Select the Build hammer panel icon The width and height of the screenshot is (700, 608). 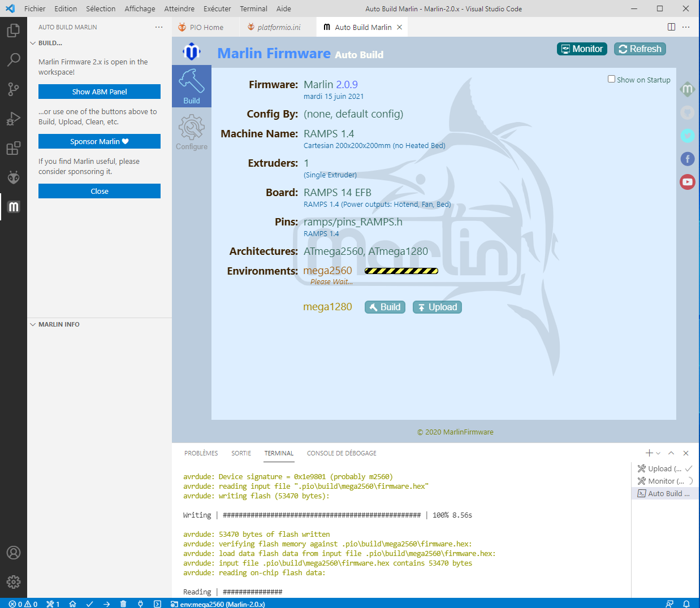click(x=192, y=86)
